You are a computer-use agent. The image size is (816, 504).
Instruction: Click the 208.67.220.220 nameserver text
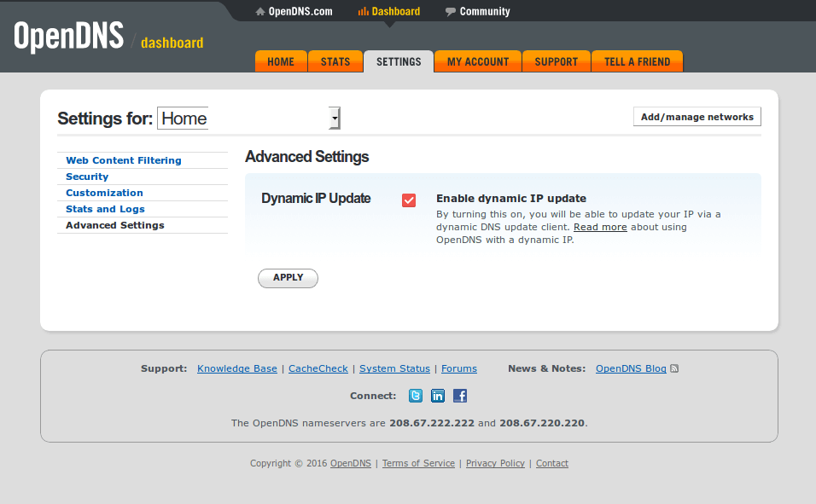click(542, 423)
